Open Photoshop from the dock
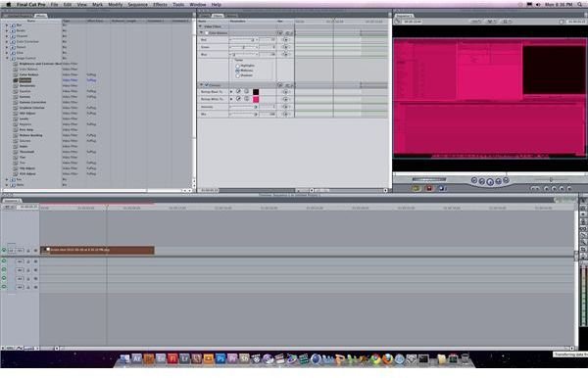 (x=220, y=358)
